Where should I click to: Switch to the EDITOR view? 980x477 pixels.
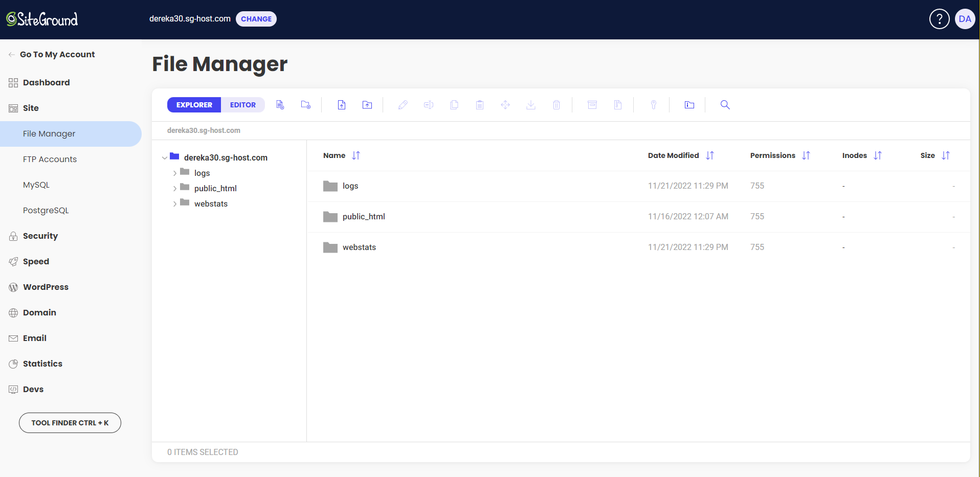coord(243,105)
